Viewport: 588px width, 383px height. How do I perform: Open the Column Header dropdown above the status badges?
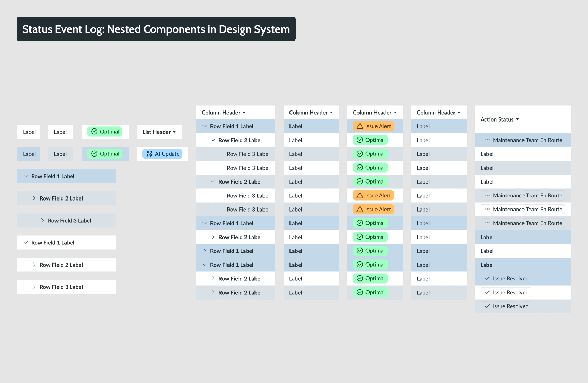coord(375,113)
